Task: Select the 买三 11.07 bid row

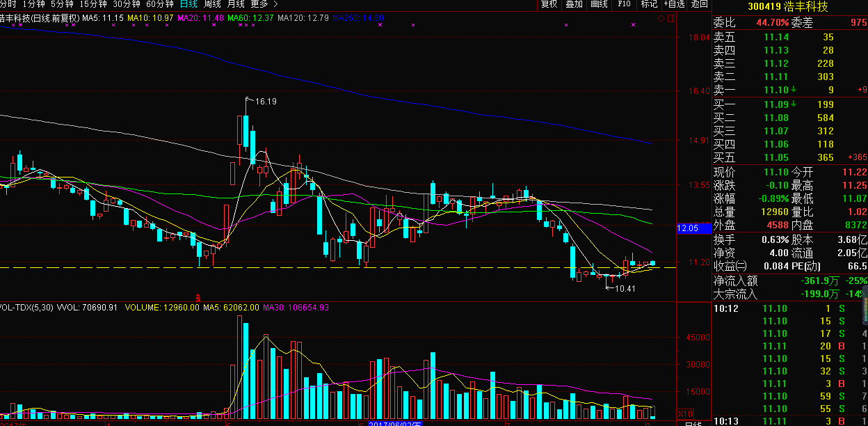Action: (790, 131)
